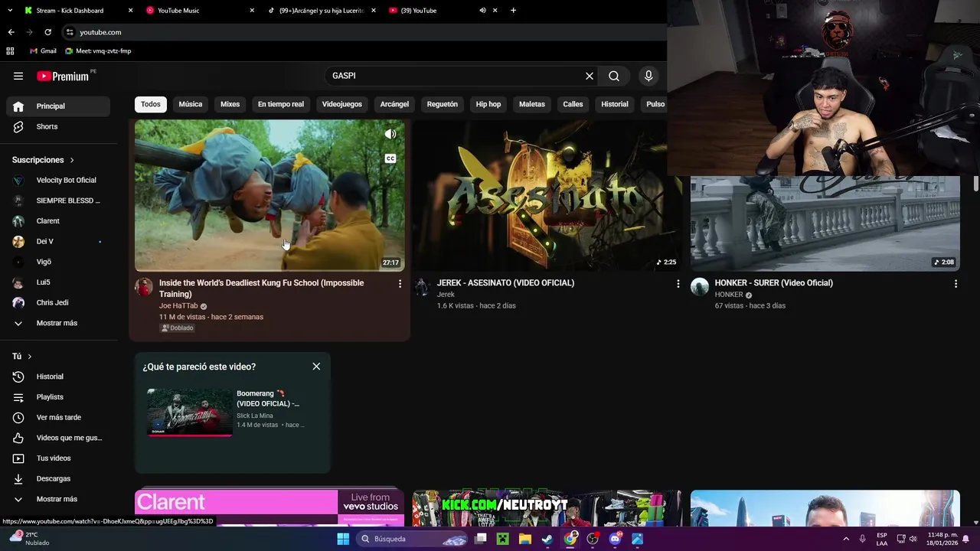Image resolution: width=980 pixels, height=551 pixels.
Task: Click the Boomerang video thumbnail in survey card
Action: tap(189, 412)
